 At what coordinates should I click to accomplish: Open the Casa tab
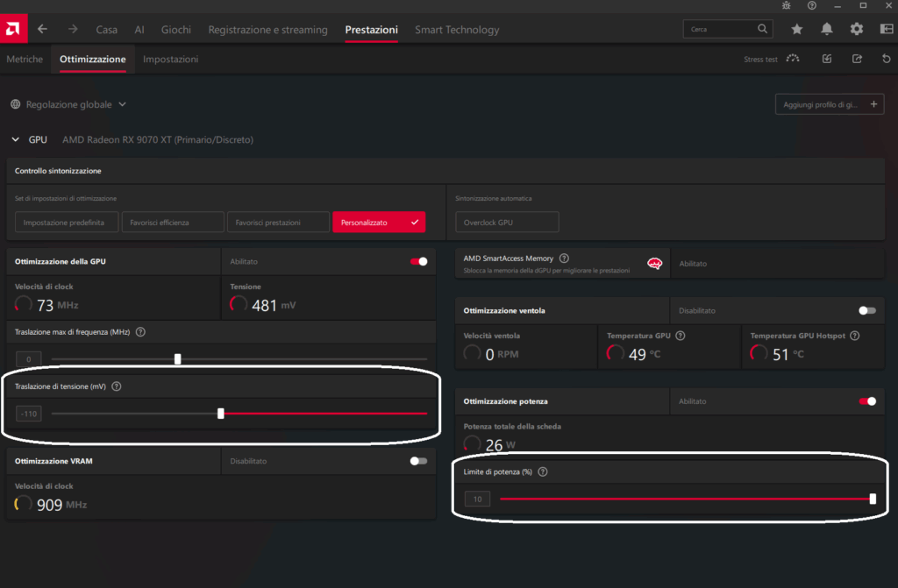106,30
